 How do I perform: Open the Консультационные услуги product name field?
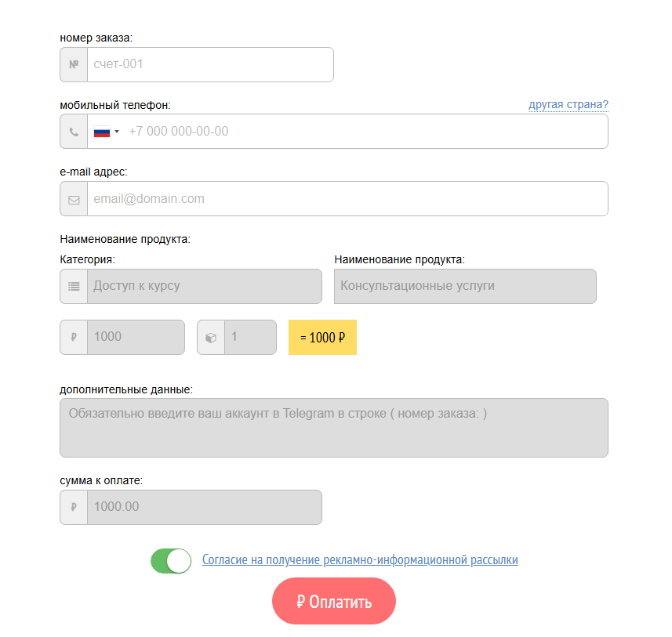465,286
